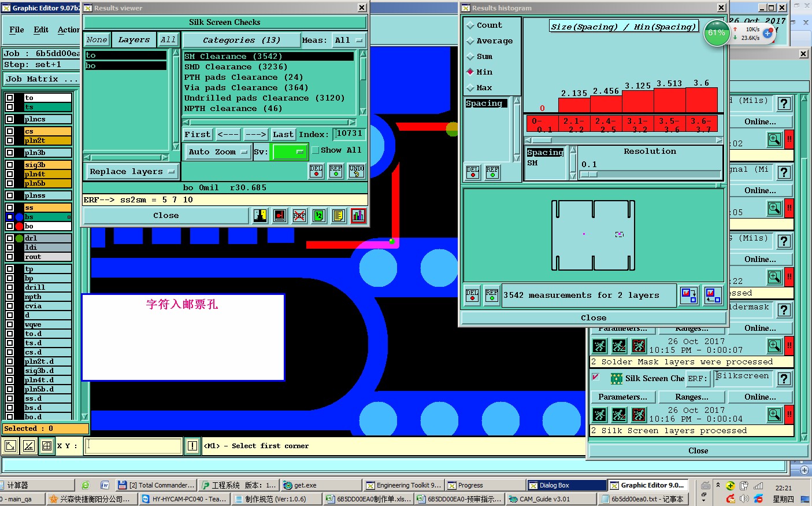Toggle checkbox of layer drl
This screenshot has height=506, width=812.
(x=10, y=238)
